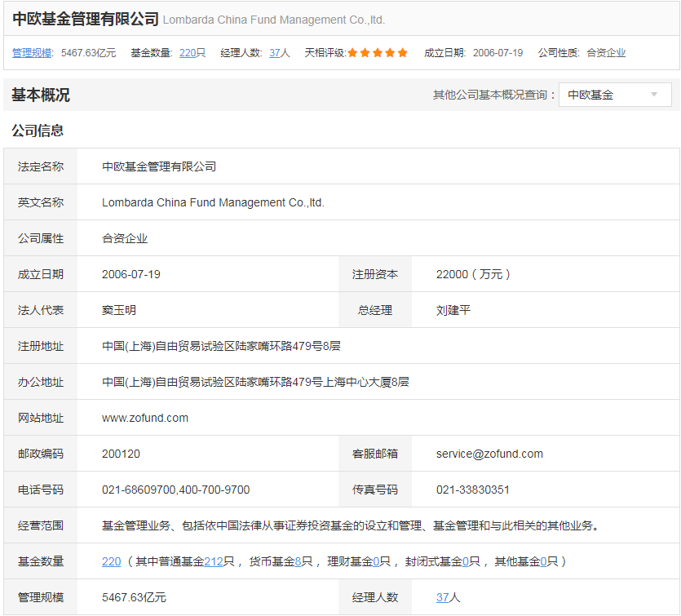This screenshot has width=681, height=616.
Task: Click the header 成立日期: 2006-07-19 text
Action: pos(473,53)
